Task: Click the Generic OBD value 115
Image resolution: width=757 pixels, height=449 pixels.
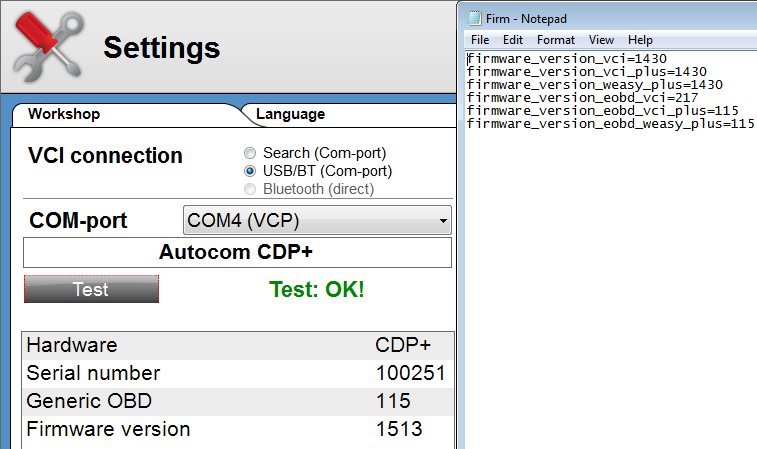Action: point(393,401)
